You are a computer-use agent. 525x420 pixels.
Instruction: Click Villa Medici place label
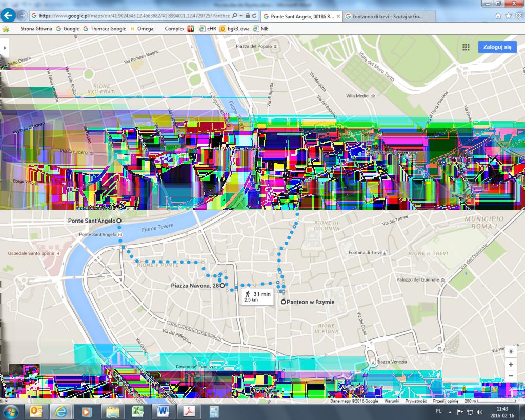pos(360,96)
